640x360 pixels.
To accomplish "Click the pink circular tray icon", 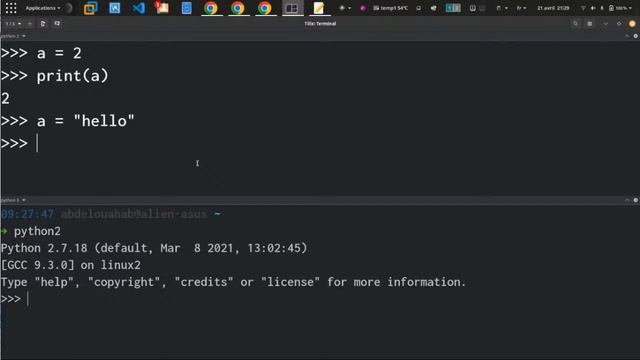I will click(362, 8).
